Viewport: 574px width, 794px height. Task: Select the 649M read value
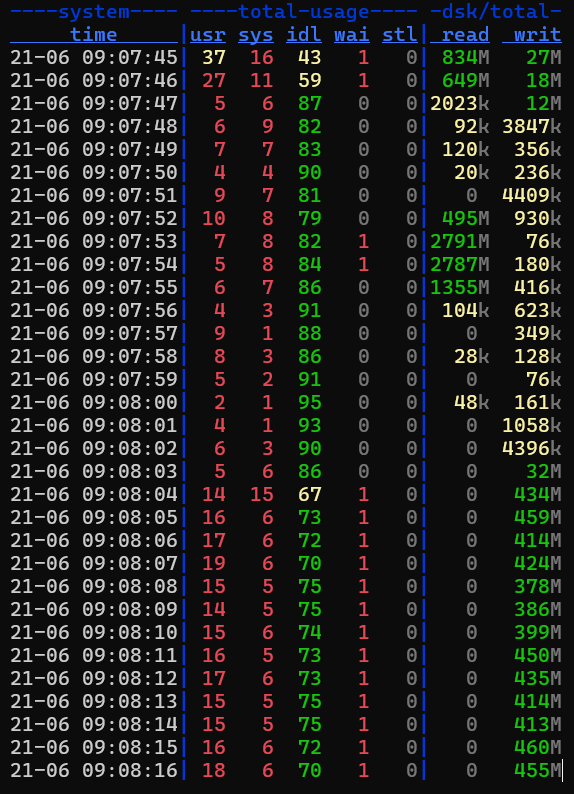coord(465,80)
